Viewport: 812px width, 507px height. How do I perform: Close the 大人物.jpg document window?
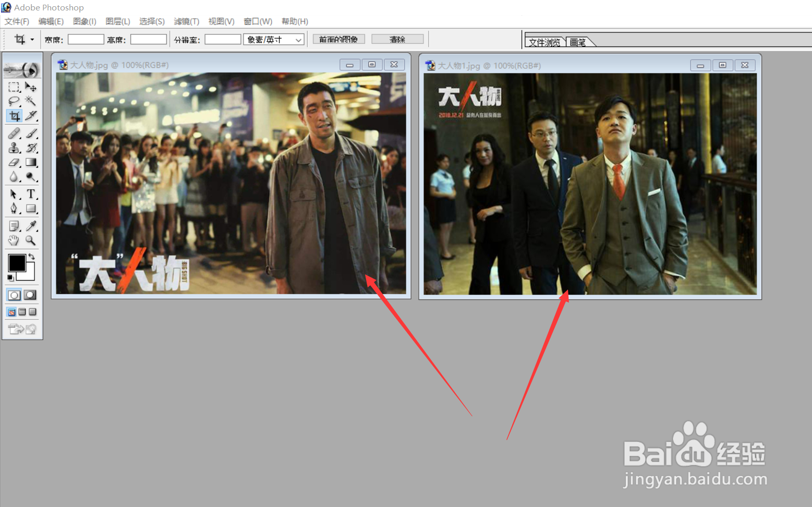pos(394,65)
